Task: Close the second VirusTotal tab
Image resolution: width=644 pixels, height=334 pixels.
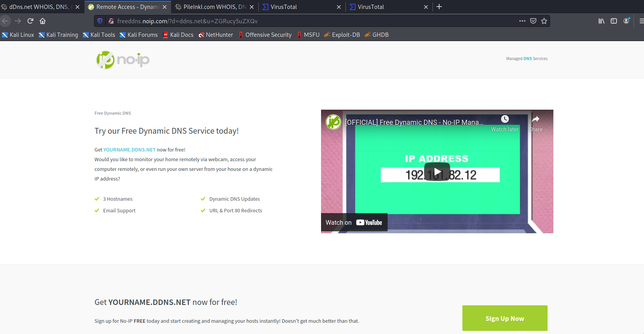Action: tap(426, 7)
